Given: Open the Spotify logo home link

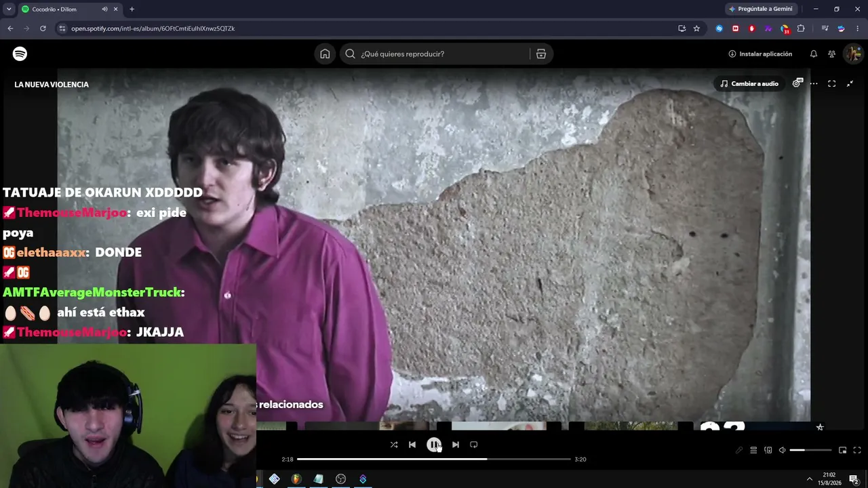Looking at the screenshot, I should click(20, 54).
